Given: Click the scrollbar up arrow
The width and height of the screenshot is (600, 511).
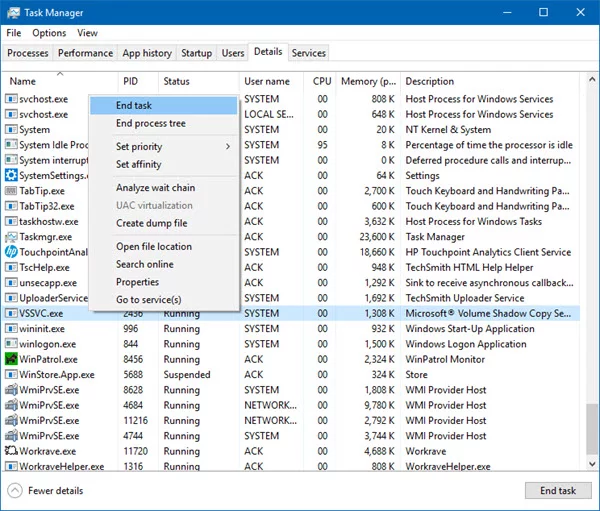Looking at the screenshot, I should (x=592, y=80).
